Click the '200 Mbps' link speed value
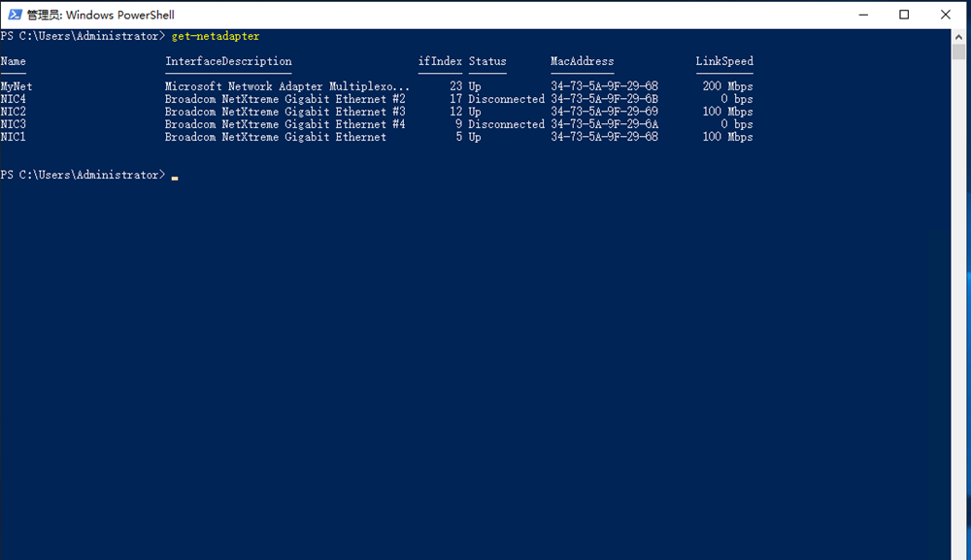This screenshot has height=560, width=971. click(x=727, y=86)
